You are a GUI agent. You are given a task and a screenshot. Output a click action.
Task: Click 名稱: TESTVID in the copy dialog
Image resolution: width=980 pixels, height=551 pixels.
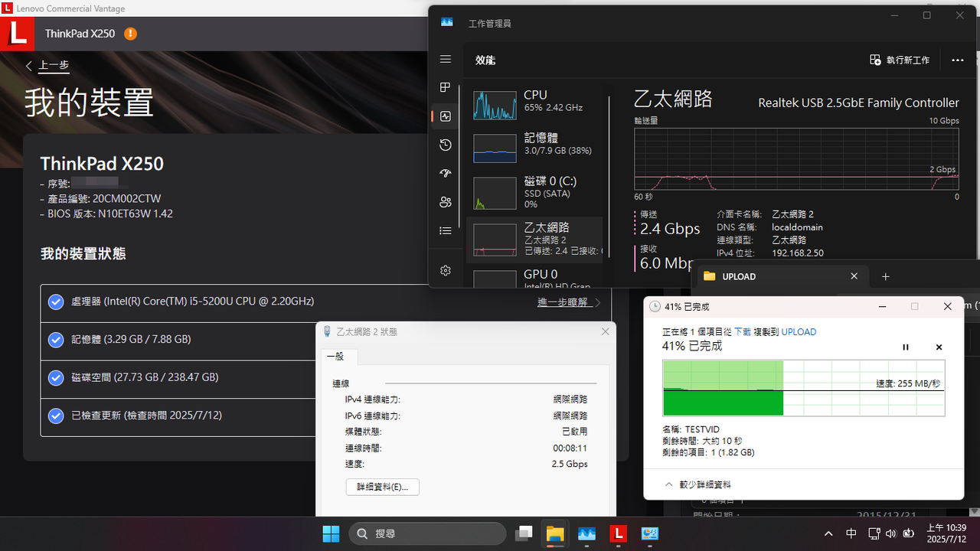pos(691,429)
